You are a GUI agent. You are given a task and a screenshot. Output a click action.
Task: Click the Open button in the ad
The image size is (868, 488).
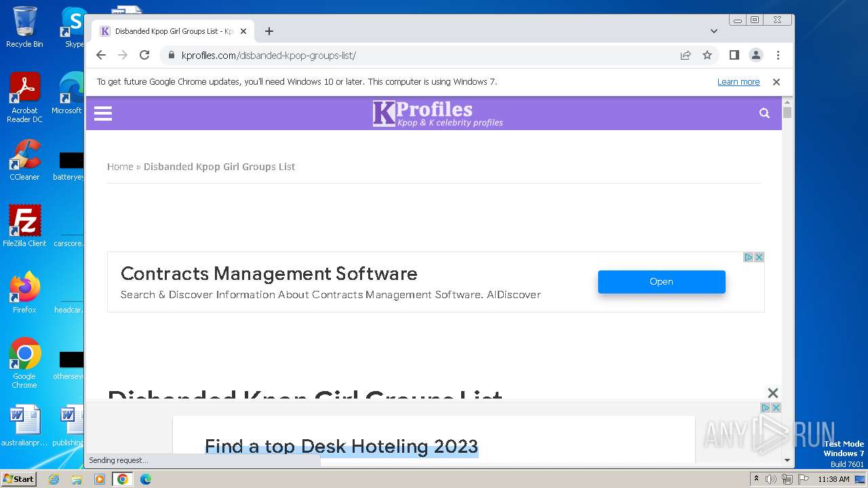coord(661,281)
